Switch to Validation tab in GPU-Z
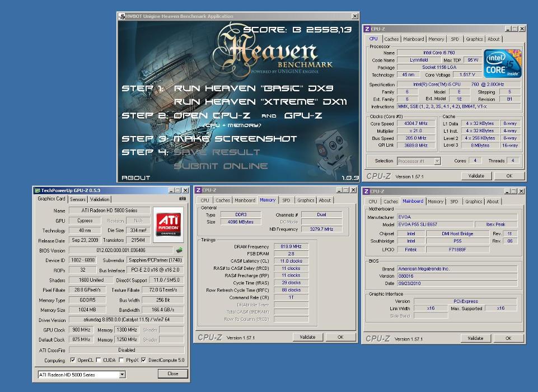 point(100,199)
